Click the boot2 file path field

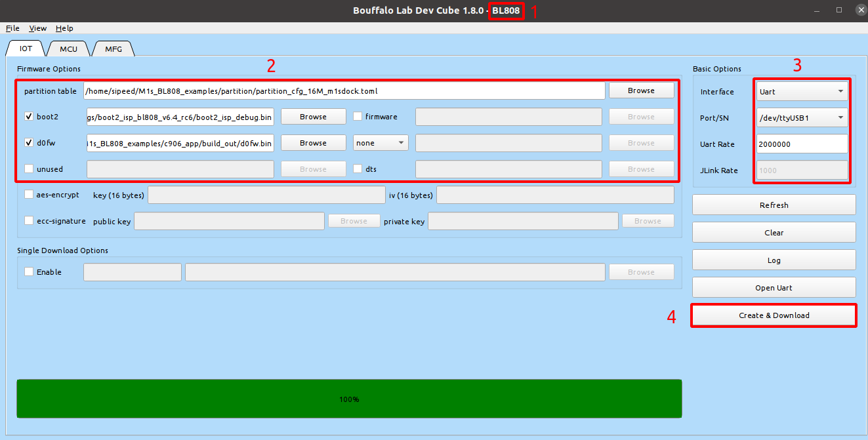(x=180, y=117)
